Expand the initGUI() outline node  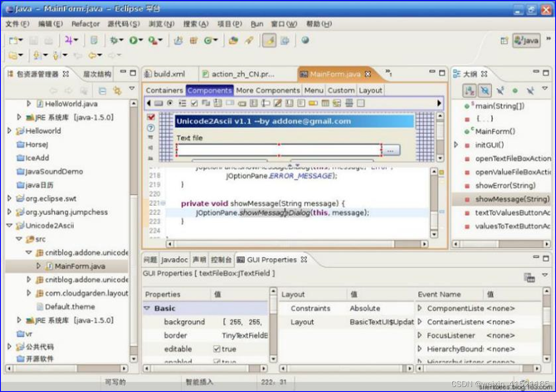point(456,145)
